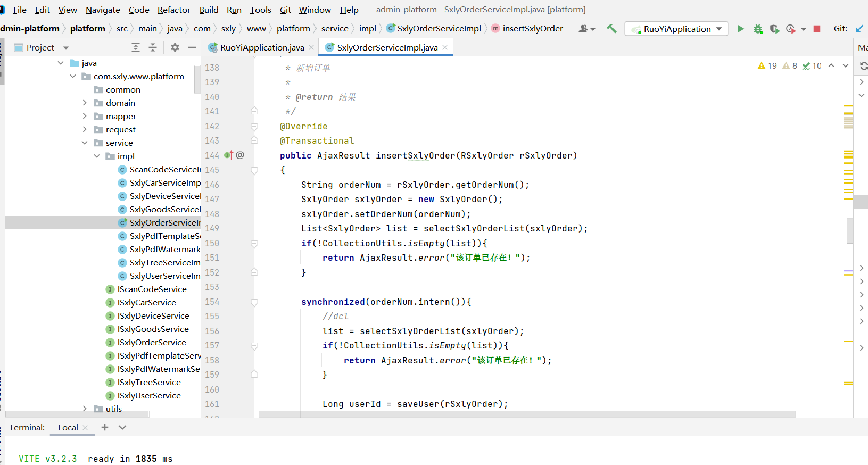This screenshot has height=465, width=868.
Task: Open the RuoYiApplication run configuration dropdown
Action: tap(677, 29)
